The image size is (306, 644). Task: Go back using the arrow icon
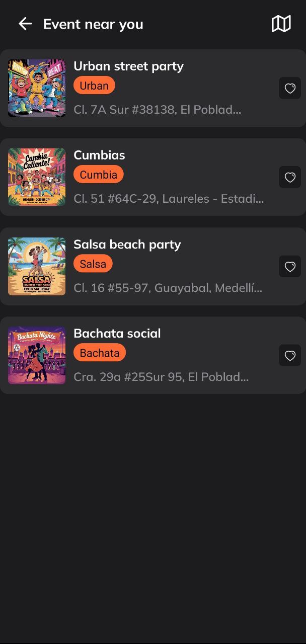[25, 24]
